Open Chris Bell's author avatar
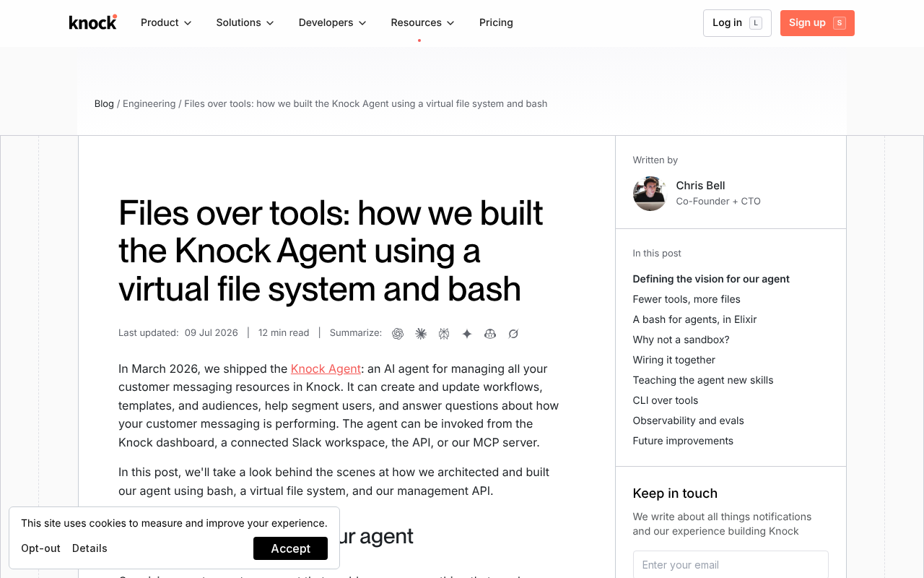924x578 pixels. 650,194
